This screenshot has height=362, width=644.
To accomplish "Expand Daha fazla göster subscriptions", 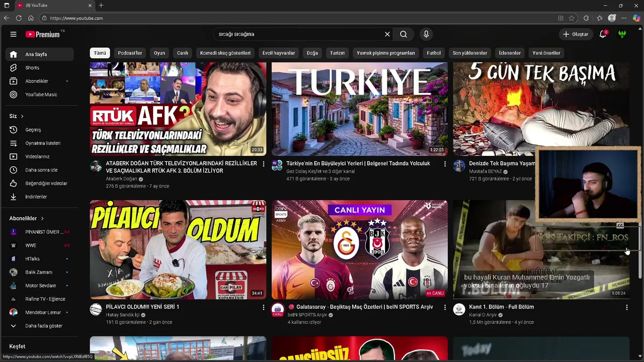I will click(40, 326).
